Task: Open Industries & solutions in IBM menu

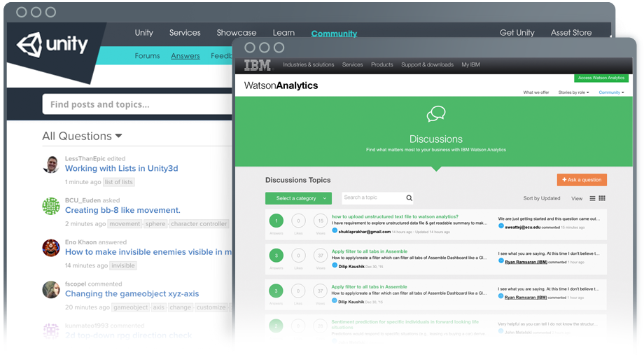Action: point(309,65)
